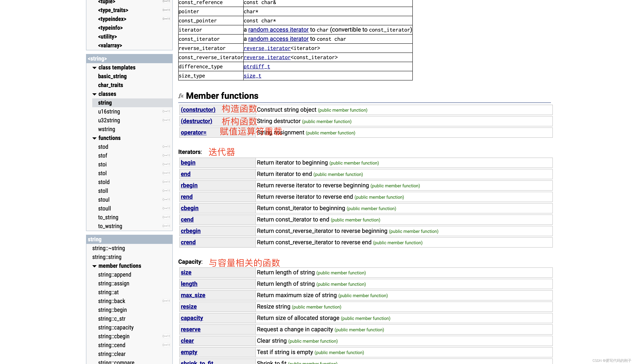This screenshot has height=364, width=634.
Task: Open string::assign in the sidebar
Action: [114, 284]
